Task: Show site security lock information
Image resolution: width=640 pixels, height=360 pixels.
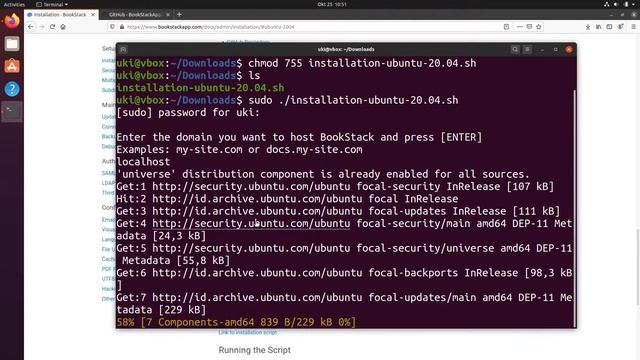Action: [122, 27]
